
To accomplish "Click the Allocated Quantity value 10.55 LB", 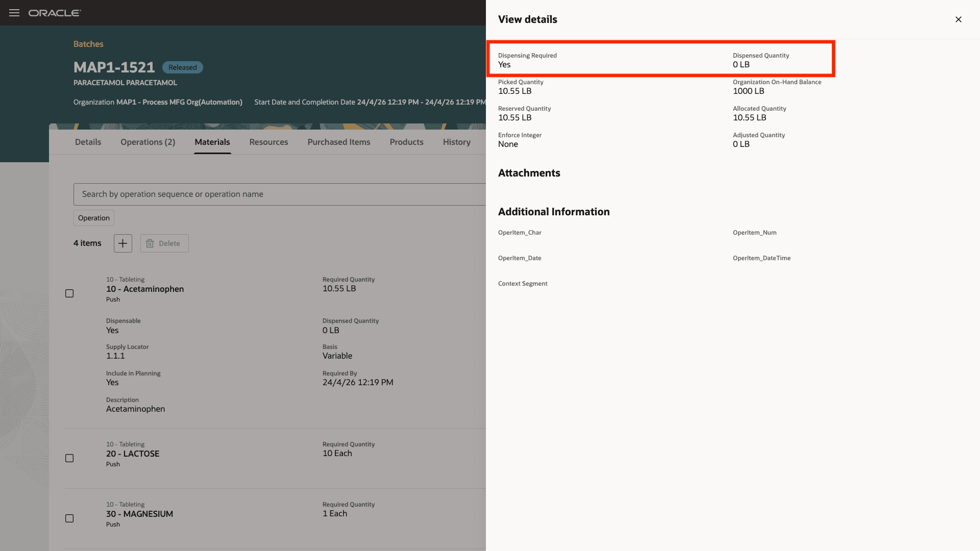I will (750, 117).
